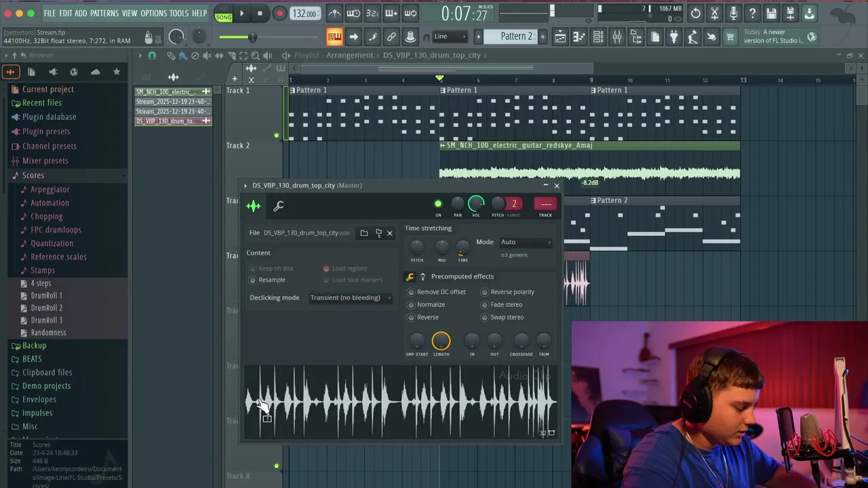868x488 pixels.
Task: Select the Playlist mute tool icon
Action: coord(207,56)
